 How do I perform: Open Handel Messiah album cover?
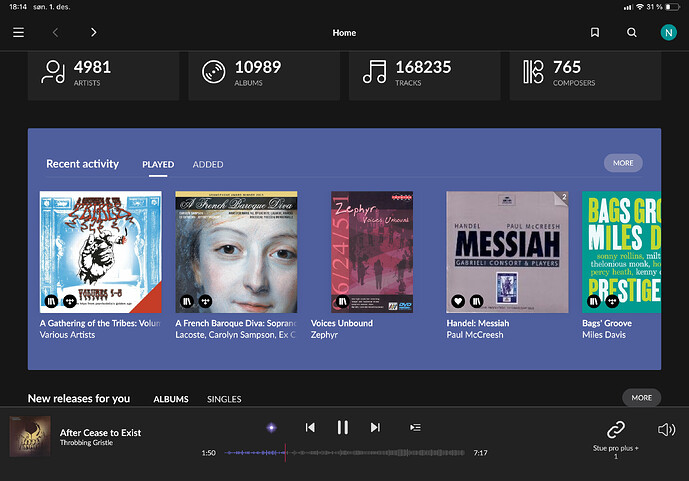coord(508,252)
